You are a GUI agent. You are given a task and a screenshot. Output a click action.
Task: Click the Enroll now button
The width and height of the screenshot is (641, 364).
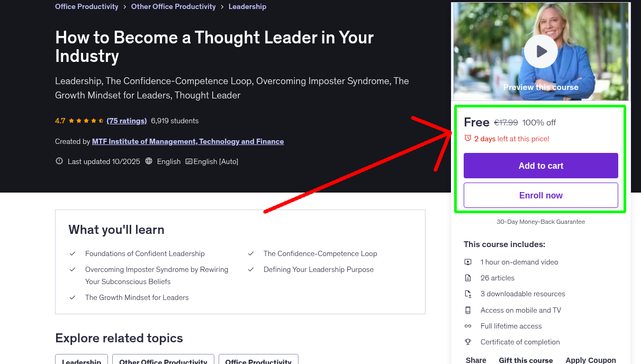(x=540, y=195)
